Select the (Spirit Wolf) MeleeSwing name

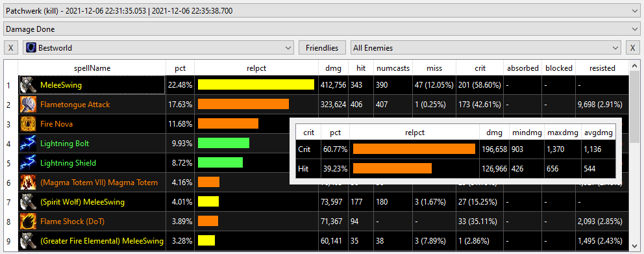[x=82, y=202]
